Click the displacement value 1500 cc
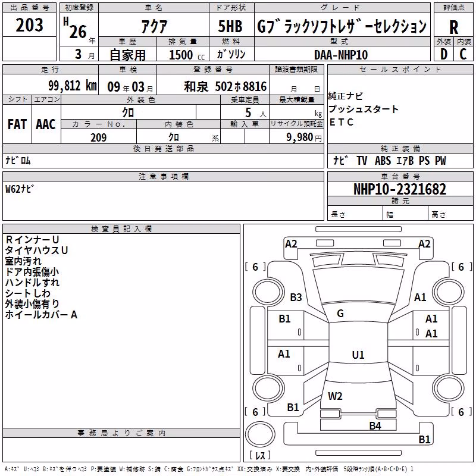Viewport: 476px width, 476px height. (187, 55)
